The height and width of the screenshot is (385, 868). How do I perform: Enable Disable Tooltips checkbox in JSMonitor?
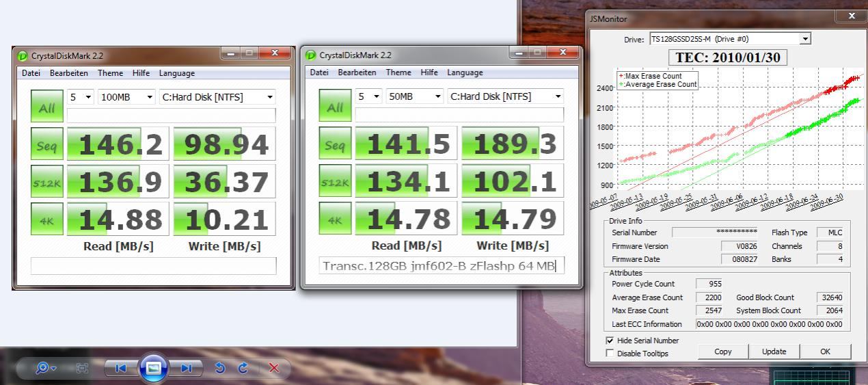click(x=610, y=354)
